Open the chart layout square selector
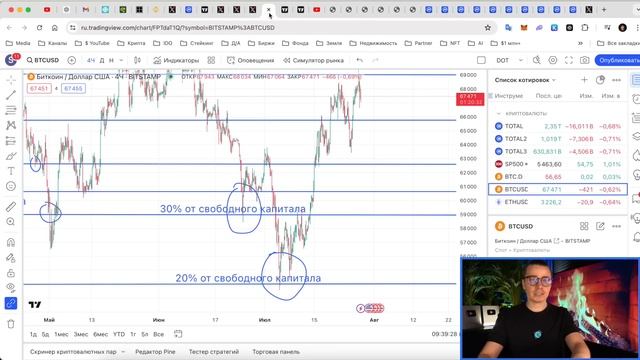This screenshot has width=640, height=360. click(481, 60)
